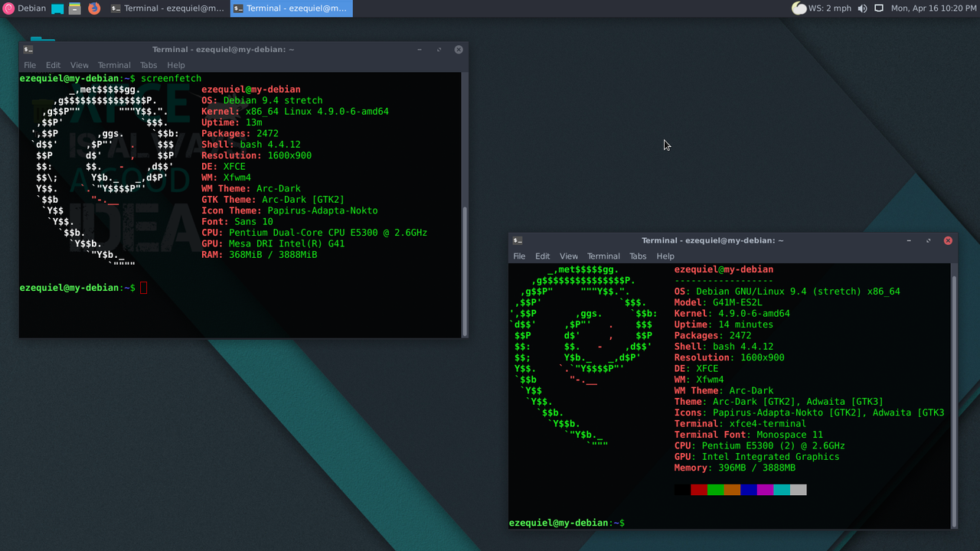Click the screenfetch terminal vertical scrollbar
The image size is (980, 551).
click(x=464, y=269)
